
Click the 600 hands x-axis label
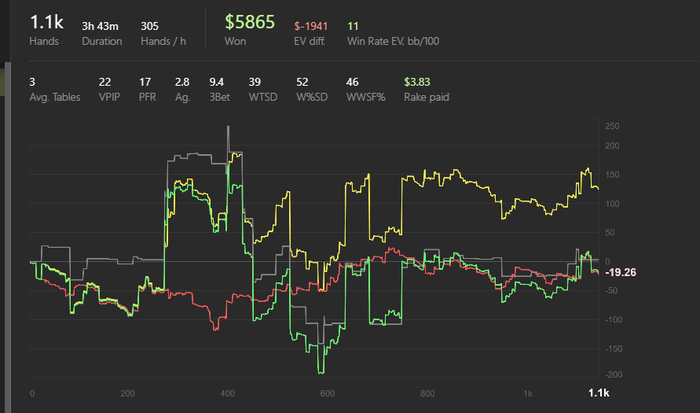pos(327,393)
